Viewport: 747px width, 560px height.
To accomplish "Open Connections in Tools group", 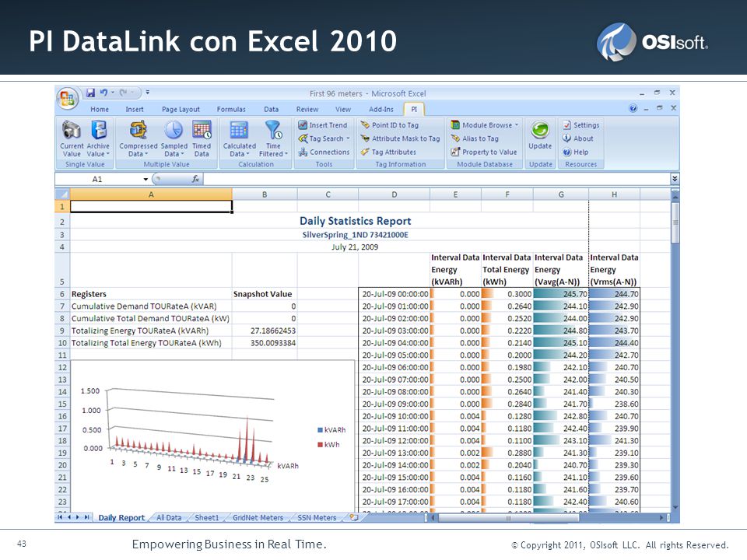I will pyautogui.click(x=324, y=152).
